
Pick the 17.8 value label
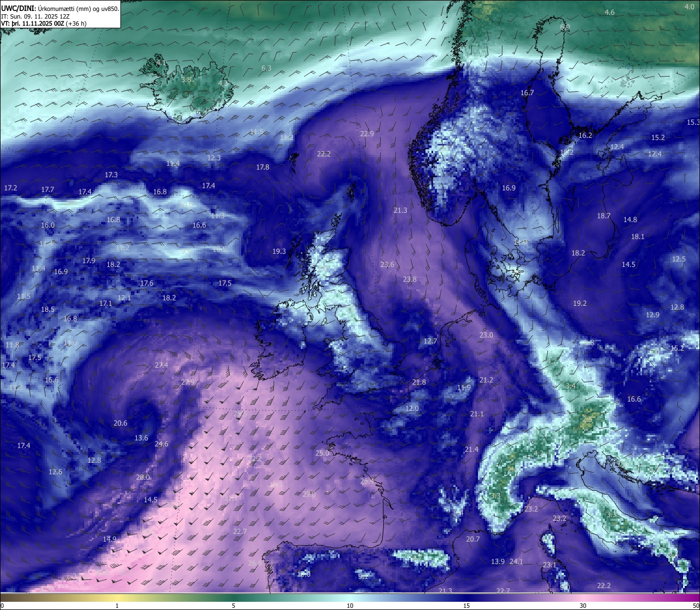click(263, 167)
